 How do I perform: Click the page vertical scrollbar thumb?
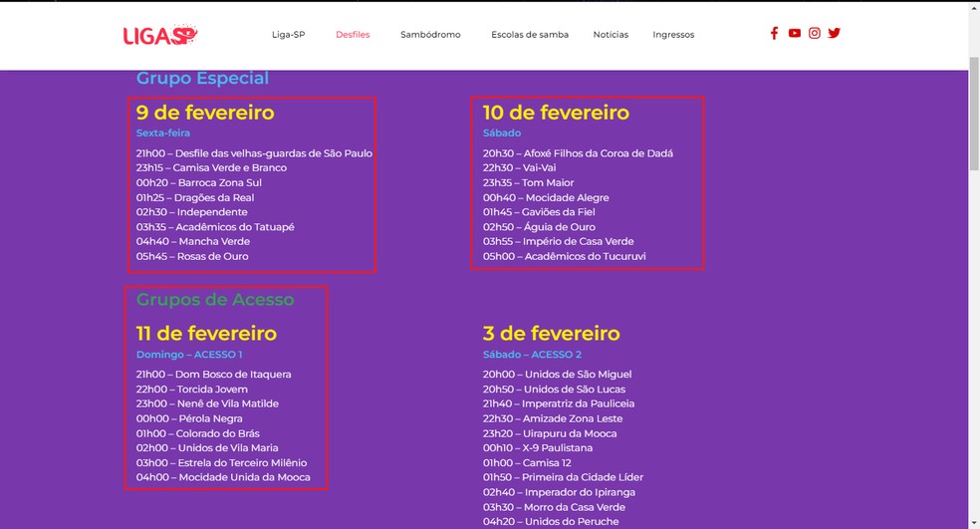coord(974,113)
